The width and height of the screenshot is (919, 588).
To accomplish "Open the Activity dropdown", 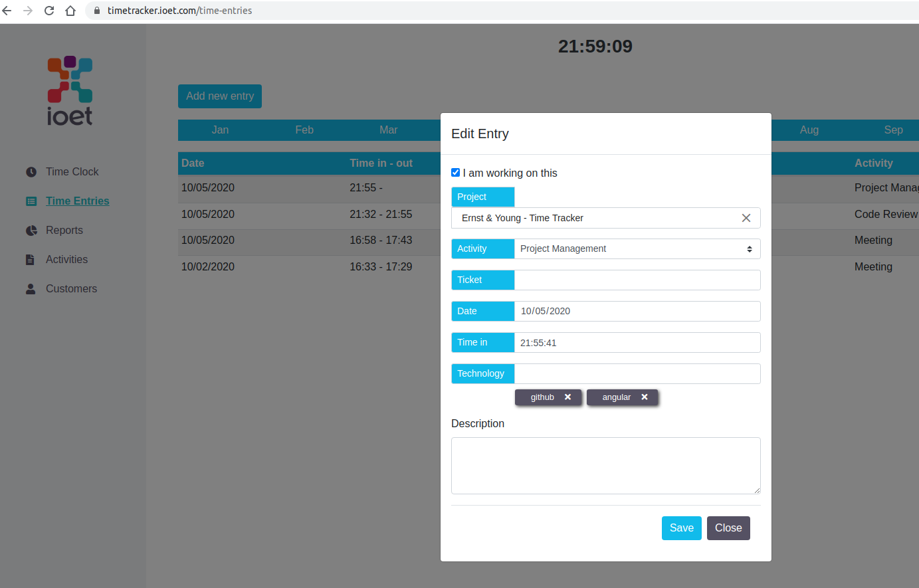I will (637, 248).
